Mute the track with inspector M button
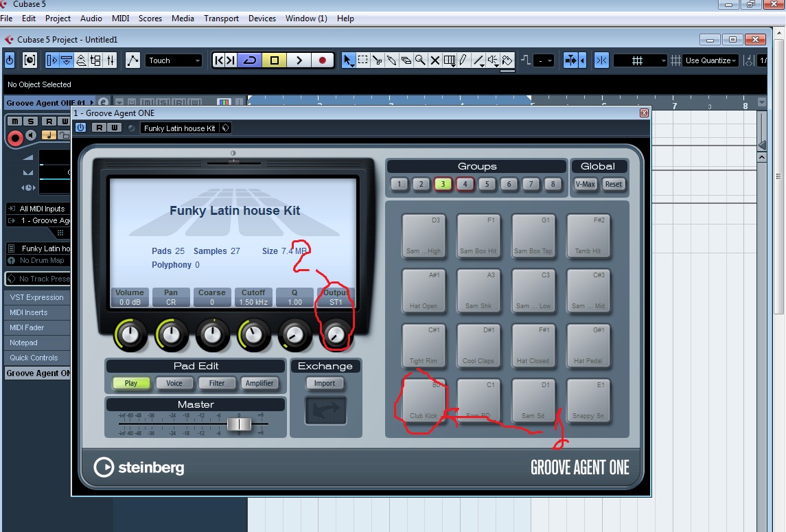This screenshot has width=786, height=532. pyautogui.click(x=15, y=122)
